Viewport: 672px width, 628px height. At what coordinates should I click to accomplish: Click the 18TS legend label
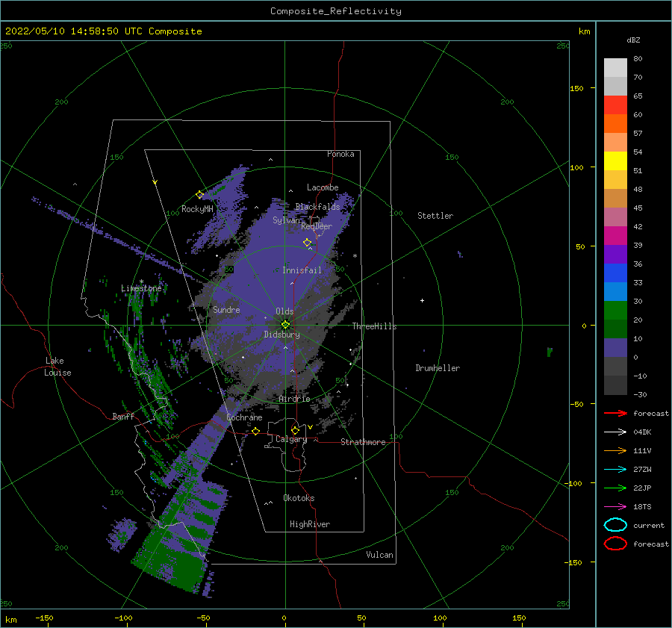click(642, 507)
